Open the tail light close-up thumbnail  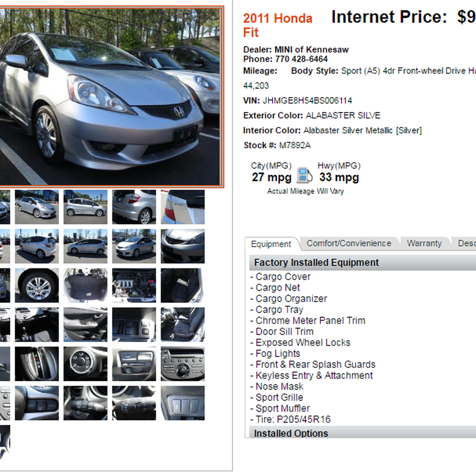click(x=182, y=207)
